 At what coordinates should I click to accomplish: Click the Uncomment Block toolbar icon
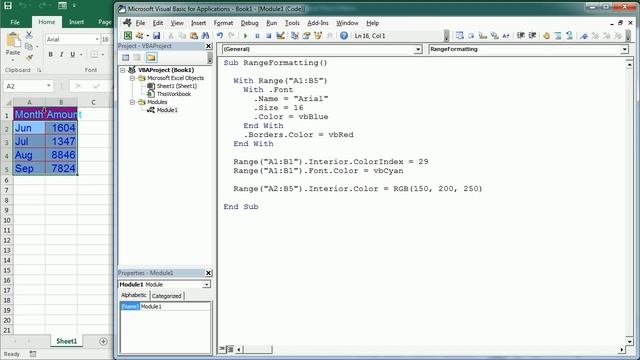coord(569,36)
